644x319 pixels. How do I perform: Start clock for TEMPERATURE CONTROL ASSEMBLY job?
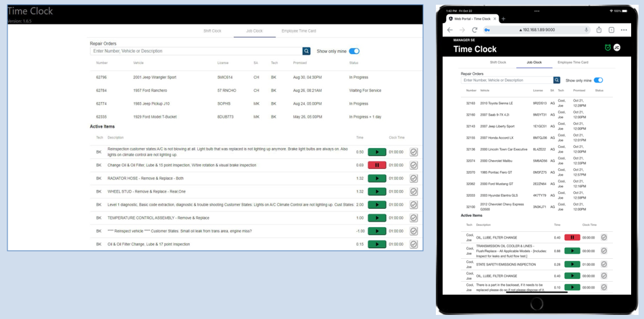click(376, 218)
